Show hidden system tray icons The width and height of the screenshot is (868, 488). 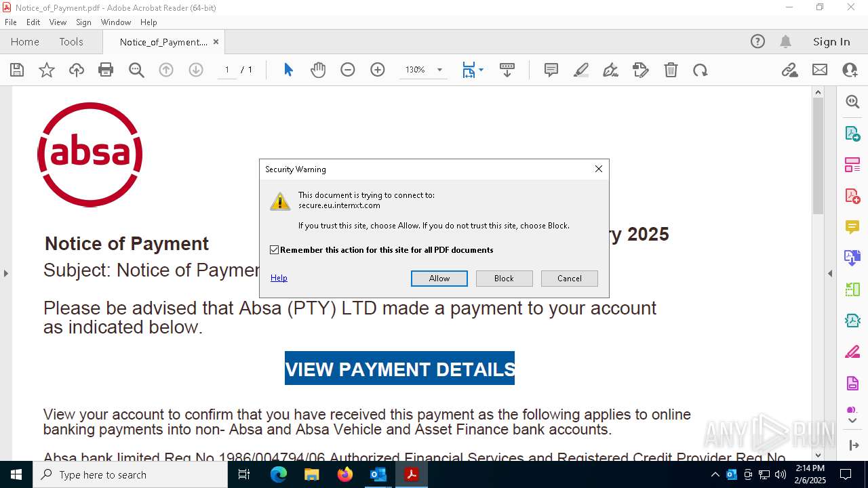click(715, 474)
